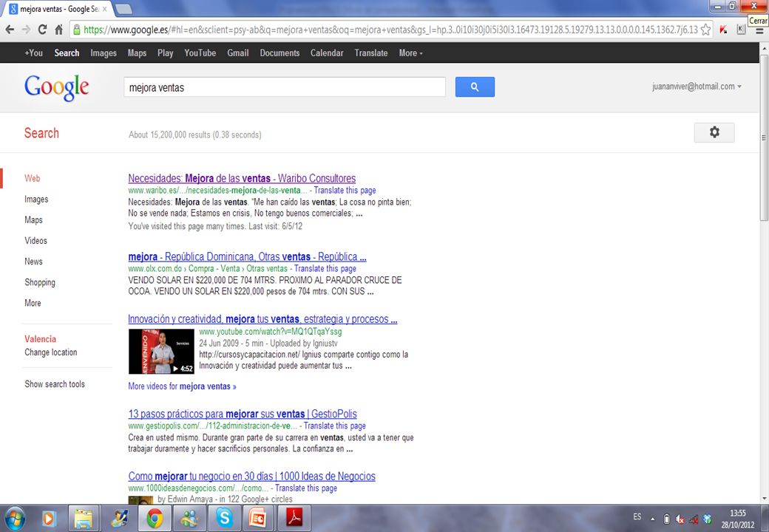
Task: Click Change location under Valencia
Action: pyautogui.click(x=50, y=352)
